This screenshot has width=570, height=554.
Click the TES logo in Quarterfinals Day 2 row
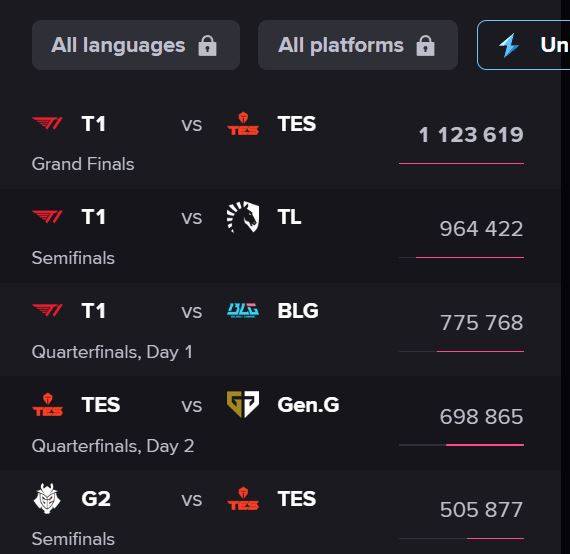coord(48,404)
